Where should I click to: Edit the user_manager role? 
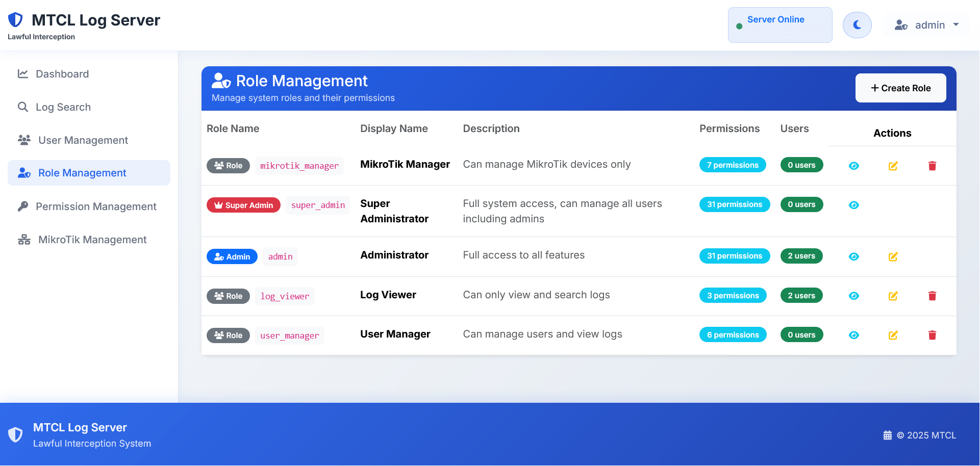(893, 335)
